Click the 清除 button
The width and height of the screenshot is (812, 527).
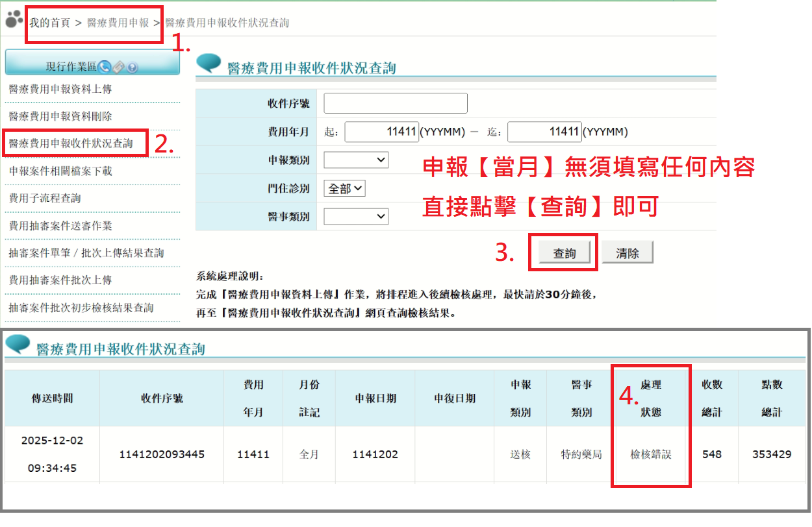[x=627, y=253]
